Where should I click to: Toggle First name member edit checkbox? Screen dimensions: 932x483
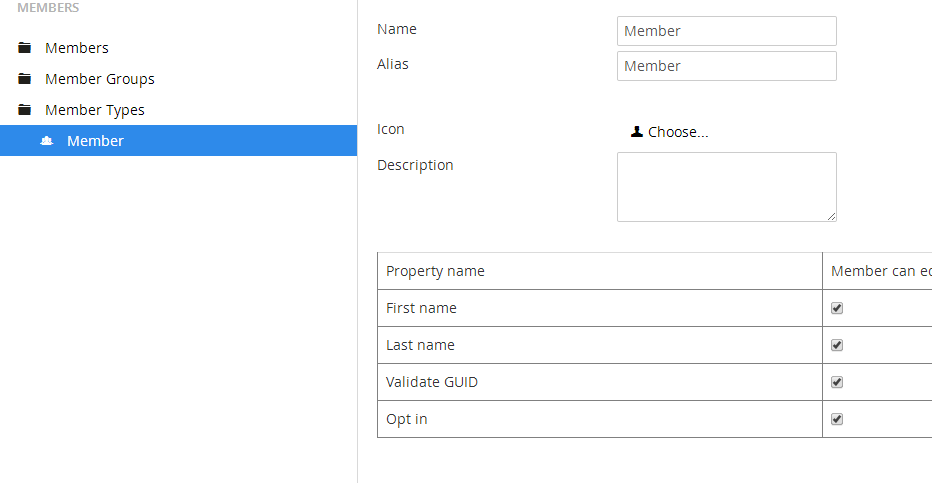coord(837,308)
